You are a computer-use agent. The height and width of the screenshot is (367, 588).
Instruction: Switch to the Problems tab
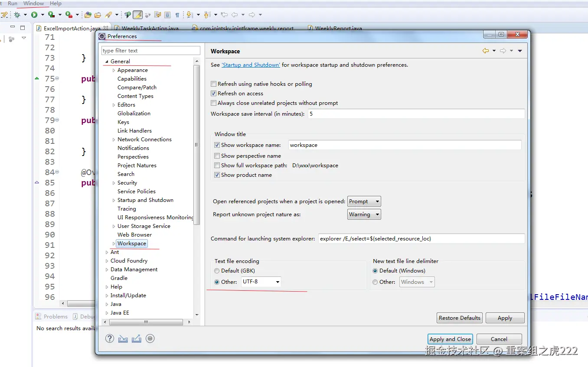[52, 317]
